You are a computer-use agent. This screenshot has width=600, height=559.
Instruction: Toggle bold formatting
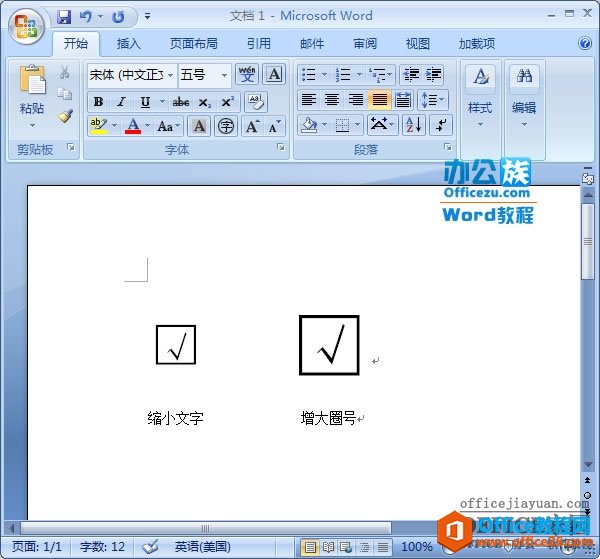pyautogui.click(x=98, y=102)
